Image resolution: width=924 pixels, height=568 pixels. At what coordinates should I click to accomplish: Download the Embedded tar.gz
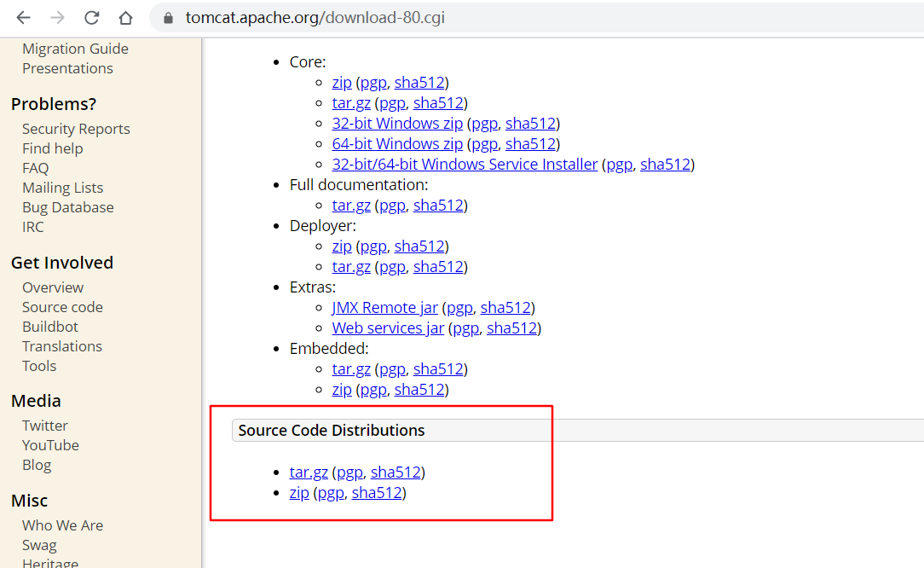(x=351, y=369)
